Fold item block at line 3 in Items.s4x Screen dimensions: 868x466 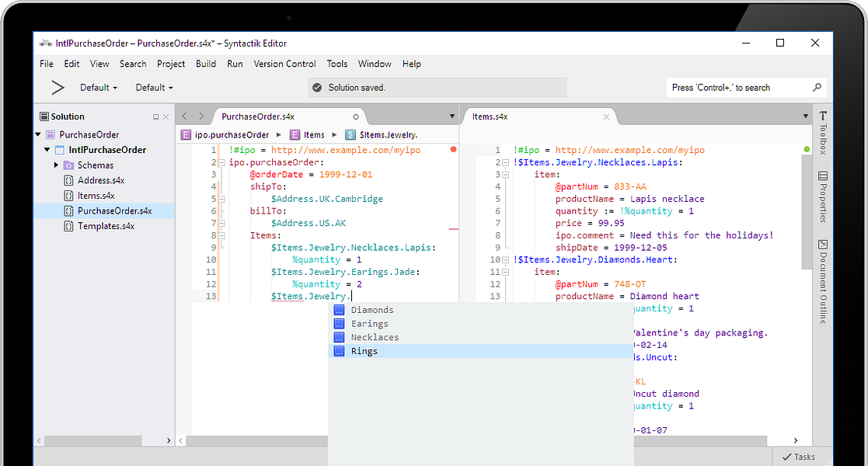point(505,174)
